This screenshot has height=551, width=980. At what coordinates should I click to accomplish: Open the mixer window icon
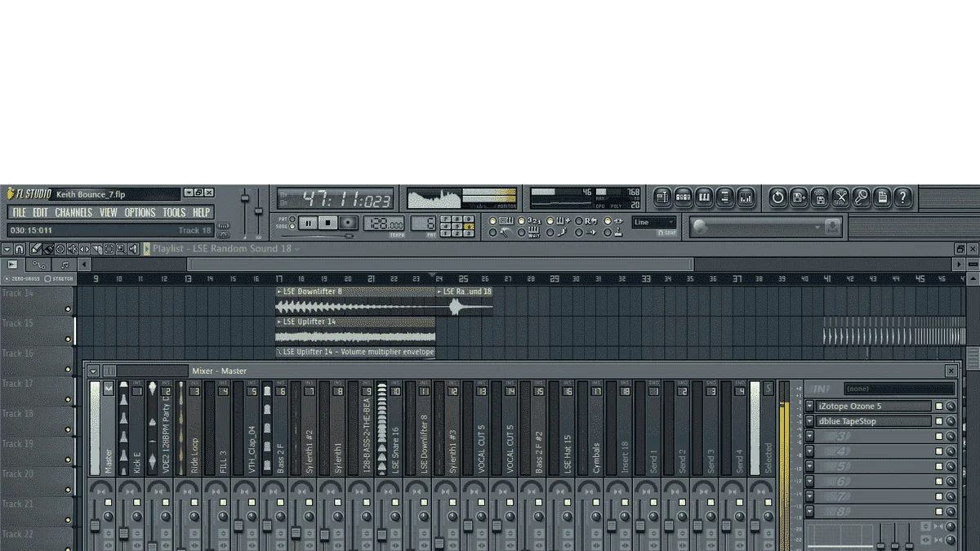(x=746, y=198)
